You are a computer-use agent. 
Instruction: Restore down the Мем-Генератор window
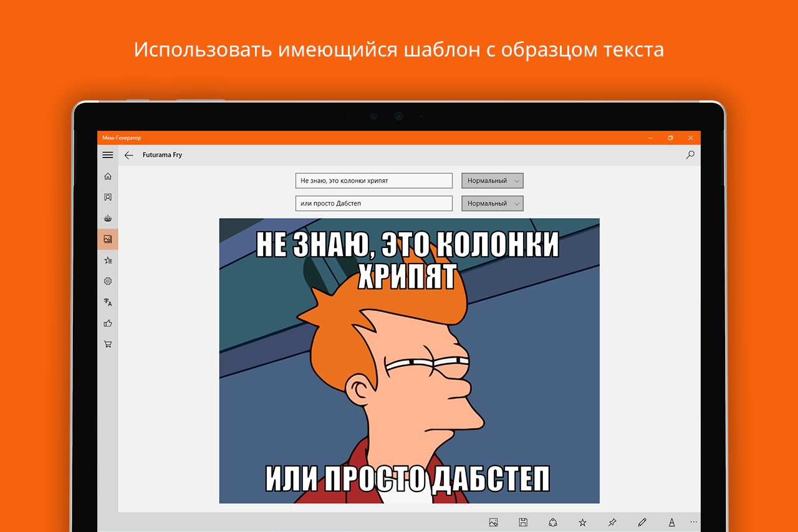670,138
